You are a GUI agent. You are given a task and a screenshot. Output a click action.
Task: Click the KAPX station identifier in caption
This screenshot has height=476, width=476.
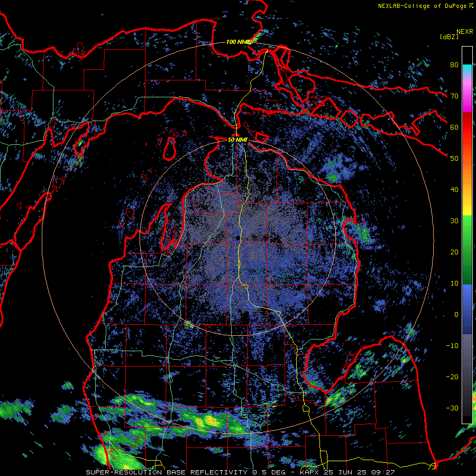click(310, 472)
